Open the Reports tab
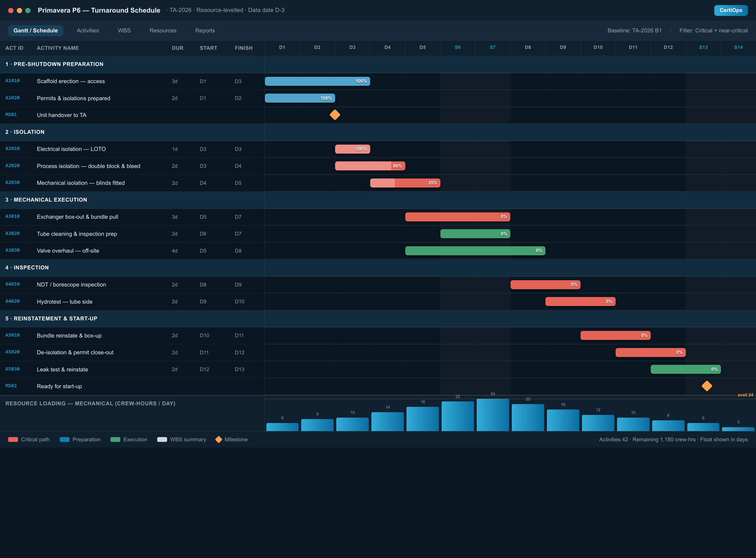 tap(205, 30)
